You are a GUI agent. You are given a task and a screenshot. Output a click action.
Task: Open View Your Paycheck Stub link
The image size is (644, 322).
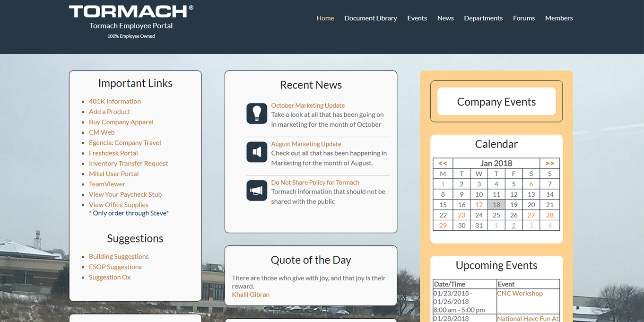tap(125, 194)
